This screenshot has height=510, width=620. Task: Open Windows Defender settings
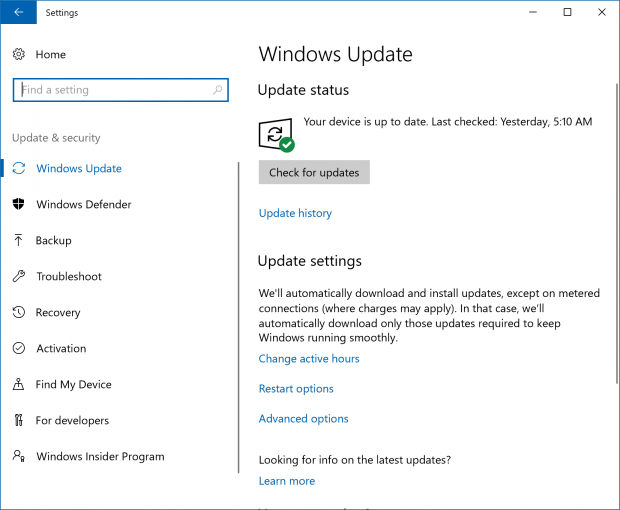(84, 204)
